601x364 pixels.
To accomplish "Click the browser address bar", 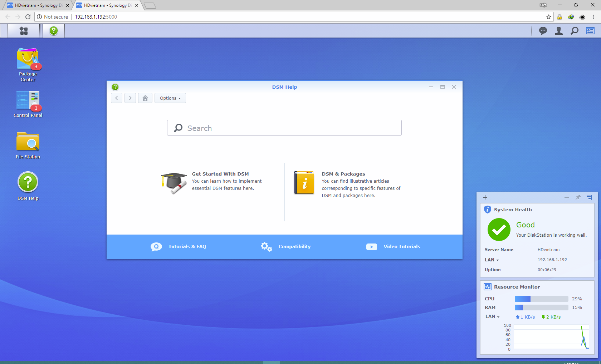I will coord(293,17).
